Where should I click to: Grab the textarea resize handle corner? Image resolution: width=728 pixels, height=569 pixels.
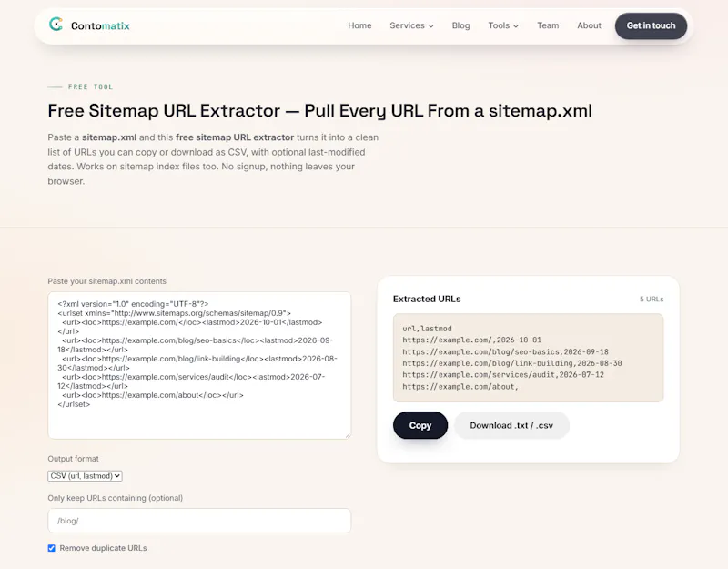pyautogui.click(x=349, y=436)
